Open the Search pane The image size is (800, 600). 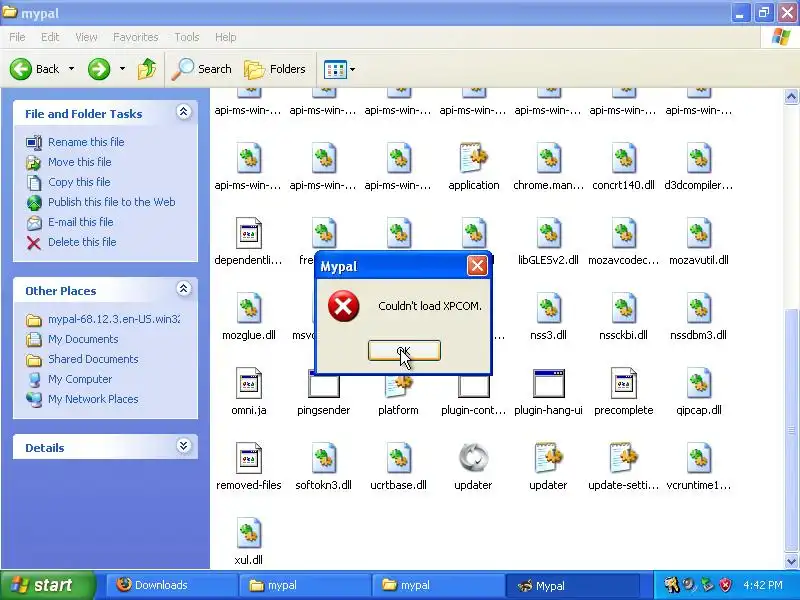202,69
